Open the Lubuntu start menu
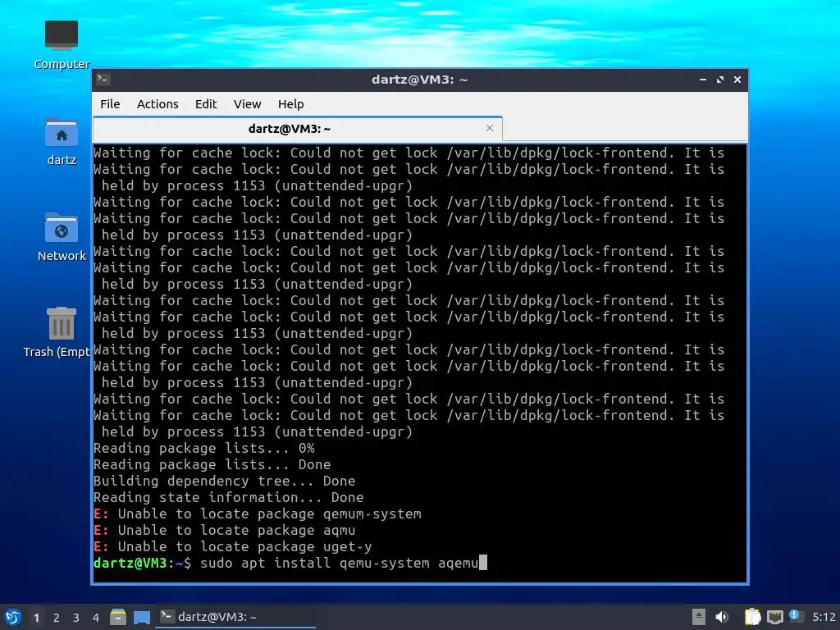Viewport: 840px width, 630px height. (x=13, y=617)
